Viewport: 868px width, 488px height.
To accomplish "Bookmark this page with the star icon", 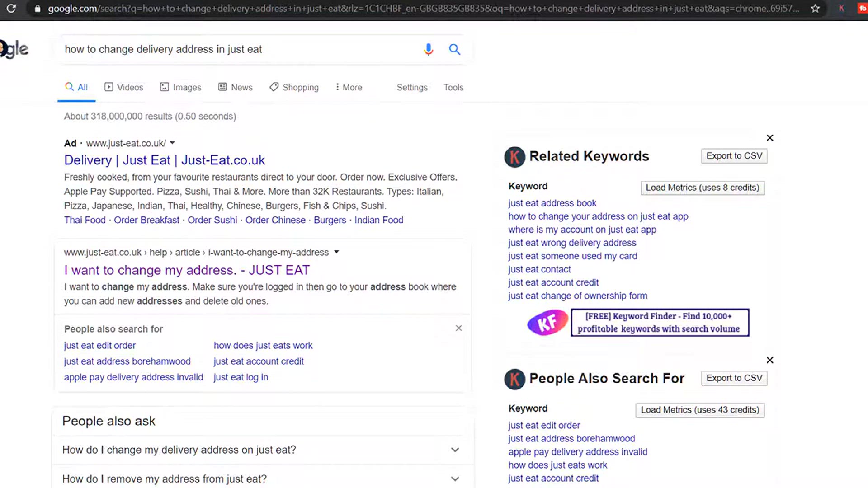I will coord(815,9).
